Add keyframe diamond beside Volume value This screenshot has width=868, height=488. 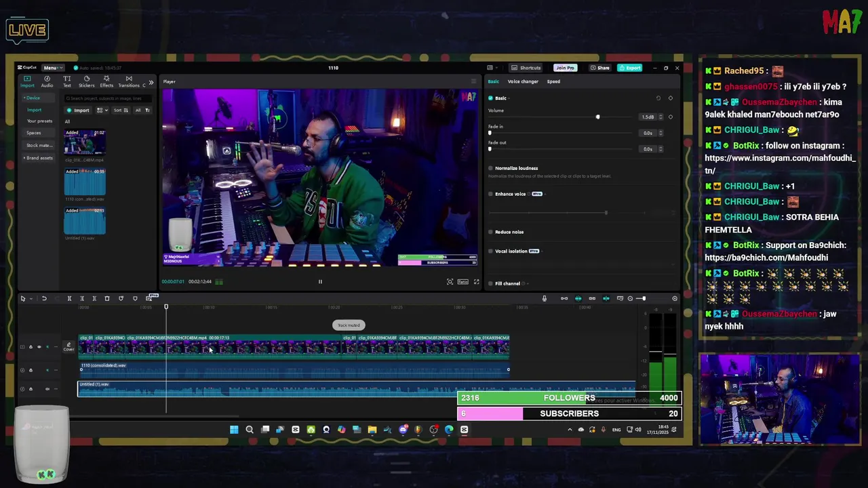coord(671,117)
